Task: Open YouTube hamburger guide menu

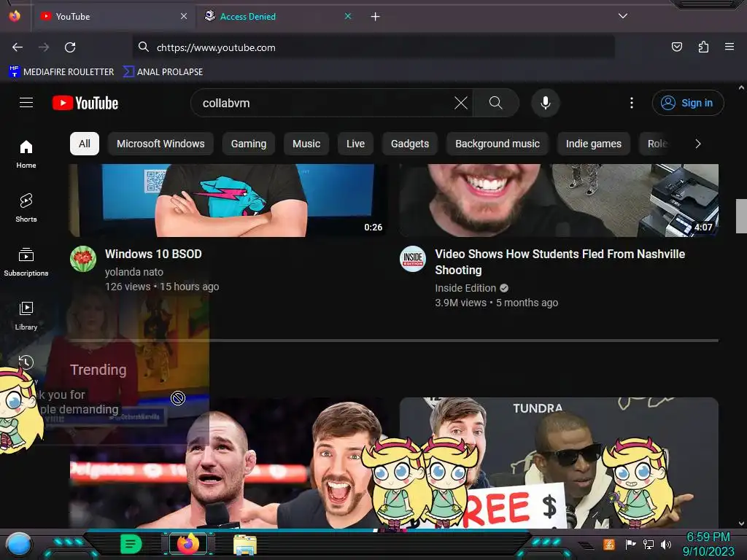Action: pos(26,103)
